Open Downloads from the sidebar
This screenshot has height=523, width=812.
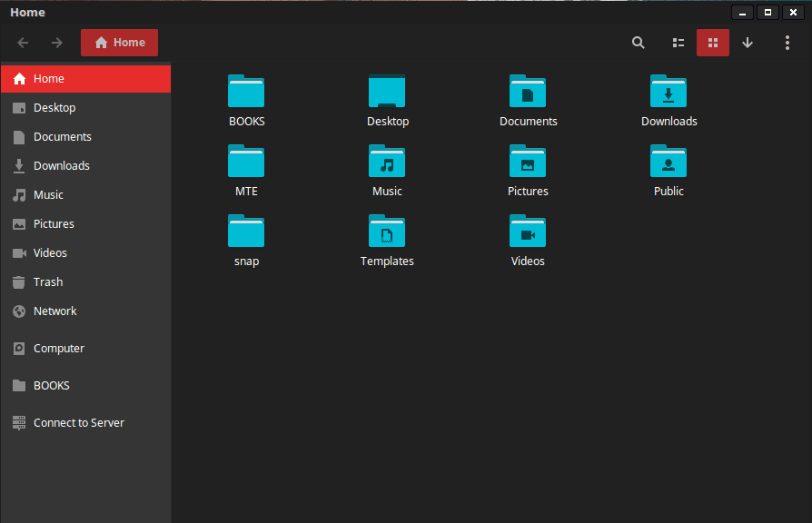tap(61, 165)
